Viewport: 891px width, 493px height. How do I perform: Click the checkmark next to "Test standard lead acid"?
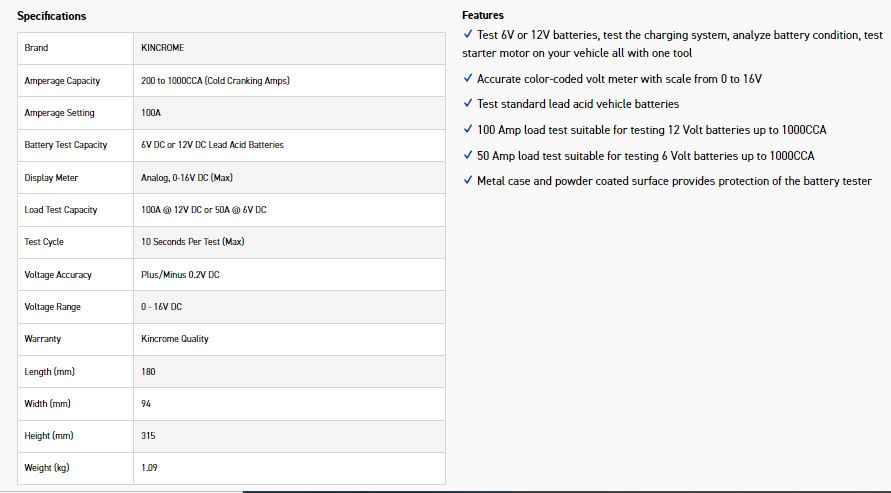pos(468,104)
